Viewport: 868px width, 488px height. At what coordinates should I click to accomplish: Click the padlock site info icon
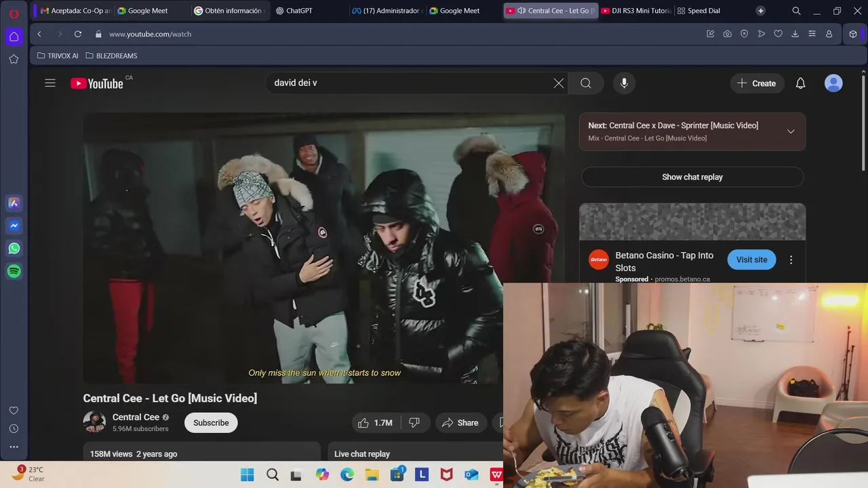tap(99, 34)
